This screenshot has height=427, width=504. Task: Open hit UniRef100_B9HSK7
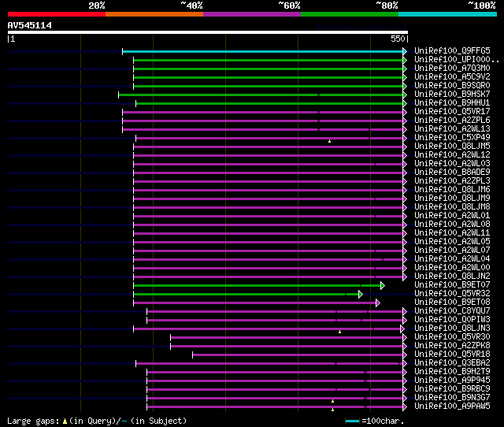[x=452, y=95]
